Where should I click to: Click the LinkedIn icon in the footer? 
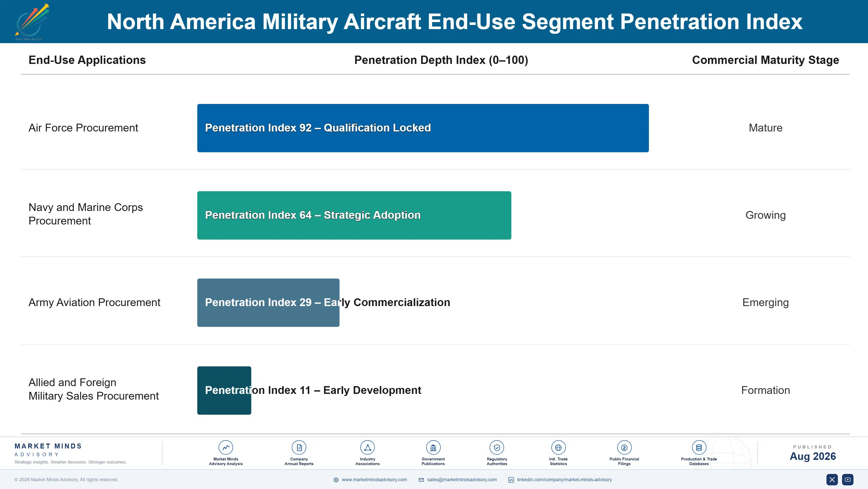click(x=511, y=480)
